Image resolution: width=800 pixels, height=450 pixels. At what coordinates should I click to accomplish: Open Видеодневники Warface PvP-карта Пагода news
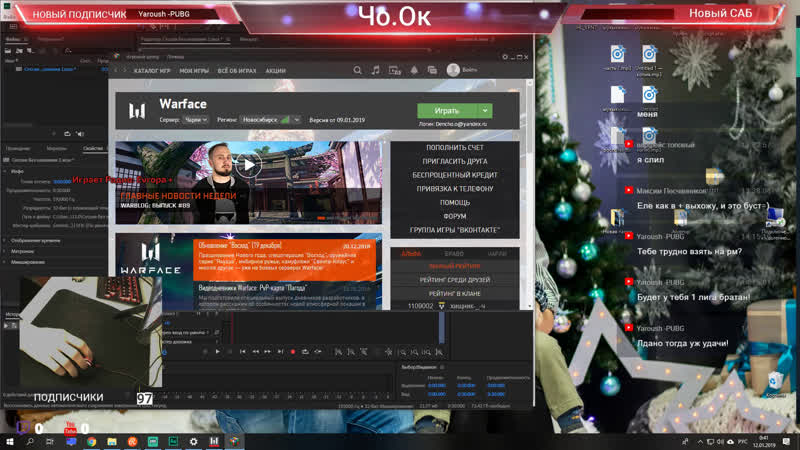(285, 296)
